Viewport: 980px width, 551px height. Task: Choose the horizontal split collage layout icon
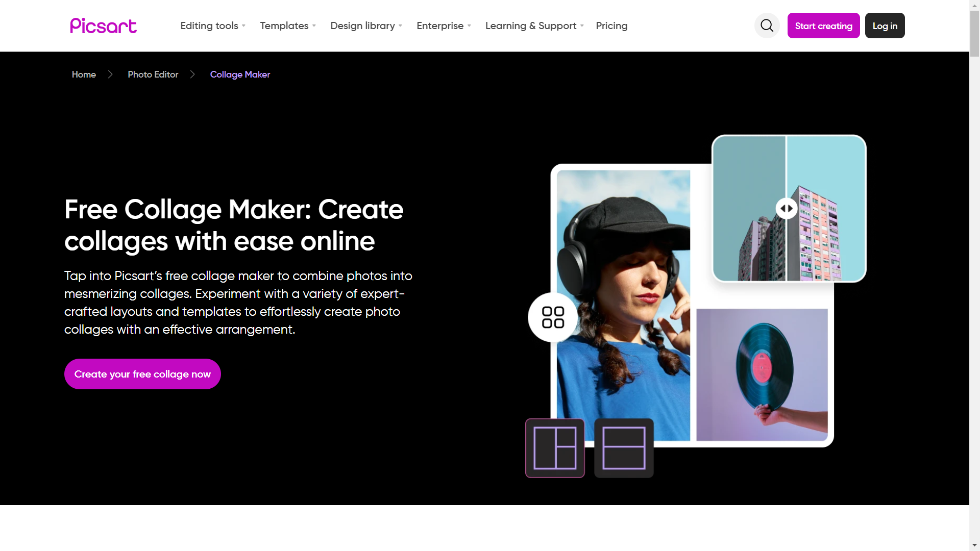pyautogui.click(x=623, y=448)
